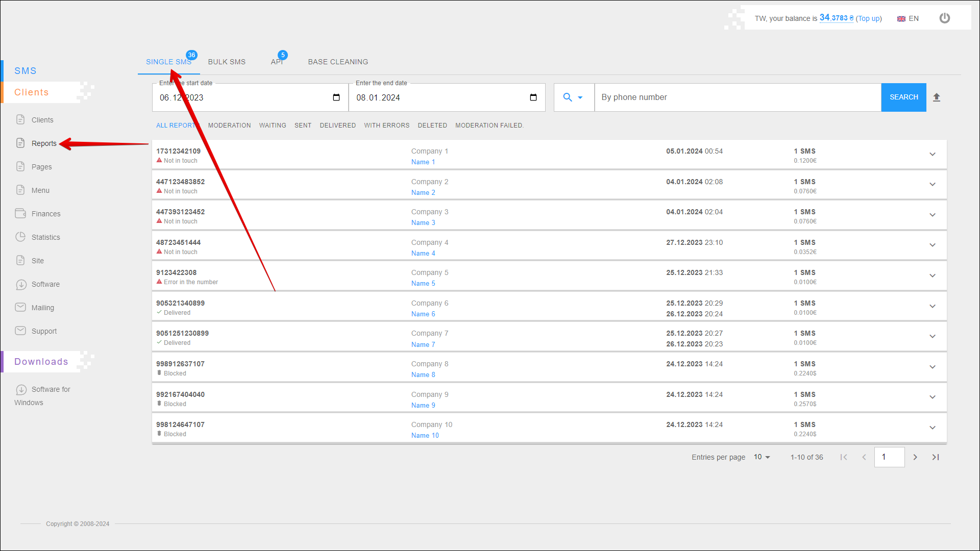The width and height of the screenshot is (980, 551).
Task: Open the start date calendar picker icon
Action: [x=336, y=97]
